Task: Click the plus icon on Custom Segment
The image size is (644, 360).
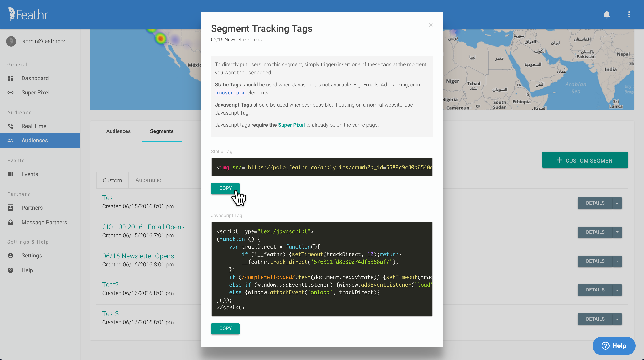Action: click(x=559, y=160)
